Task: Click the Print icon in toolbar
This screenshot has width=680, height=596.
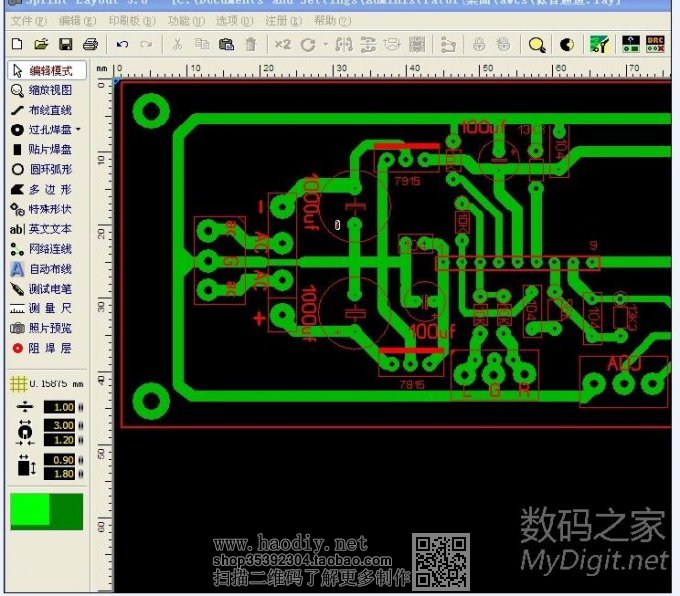Action: 90,44
